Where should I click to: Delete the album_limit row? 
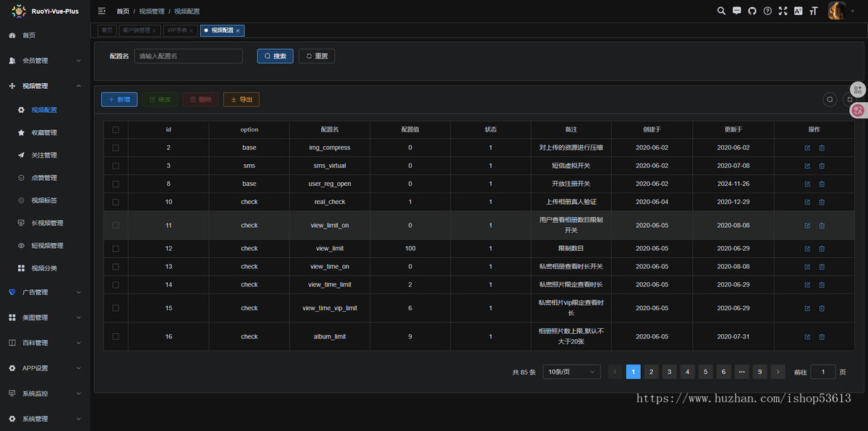point(822,337)
